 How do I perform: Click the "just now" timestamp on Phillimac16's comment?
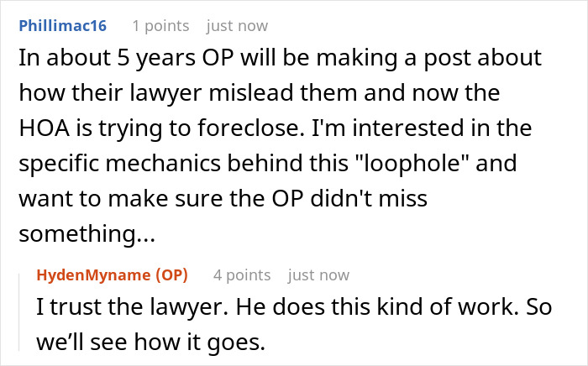pyautogui.click(x=237, y=26)
